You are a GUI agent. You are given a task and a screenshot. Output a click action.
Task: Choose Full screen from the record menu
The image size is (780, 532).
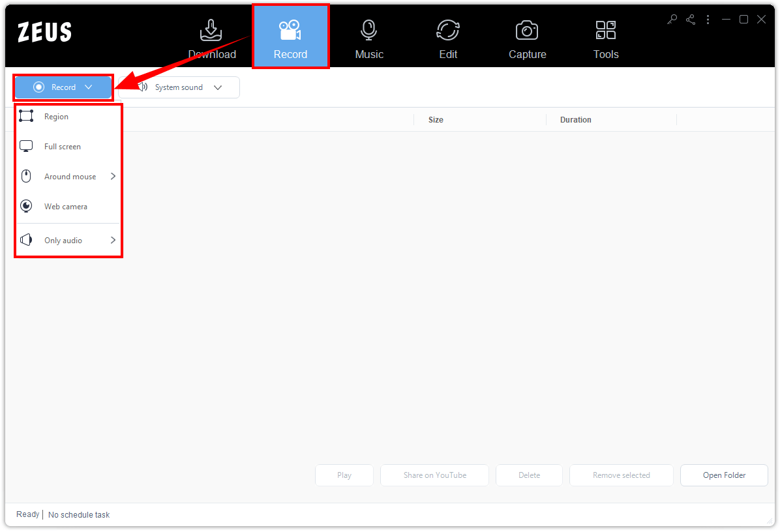(x=68, y=146)
